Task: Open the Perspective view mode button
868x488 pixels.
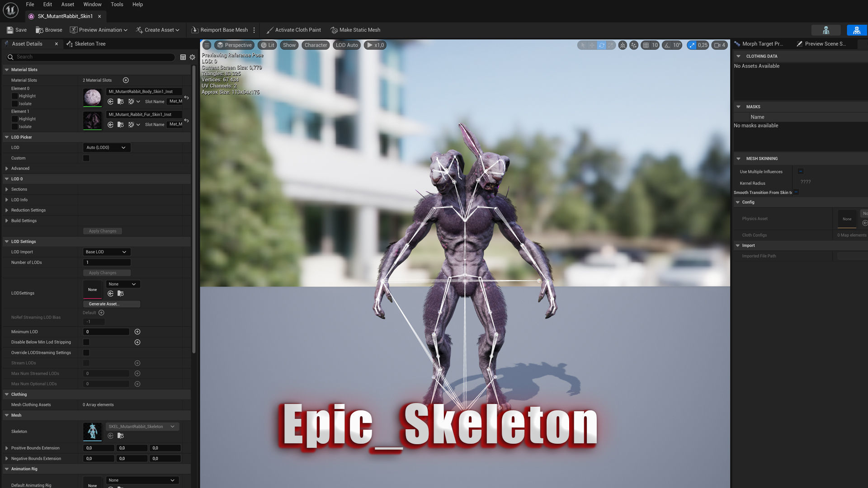Action: click(x=234, y=45)
